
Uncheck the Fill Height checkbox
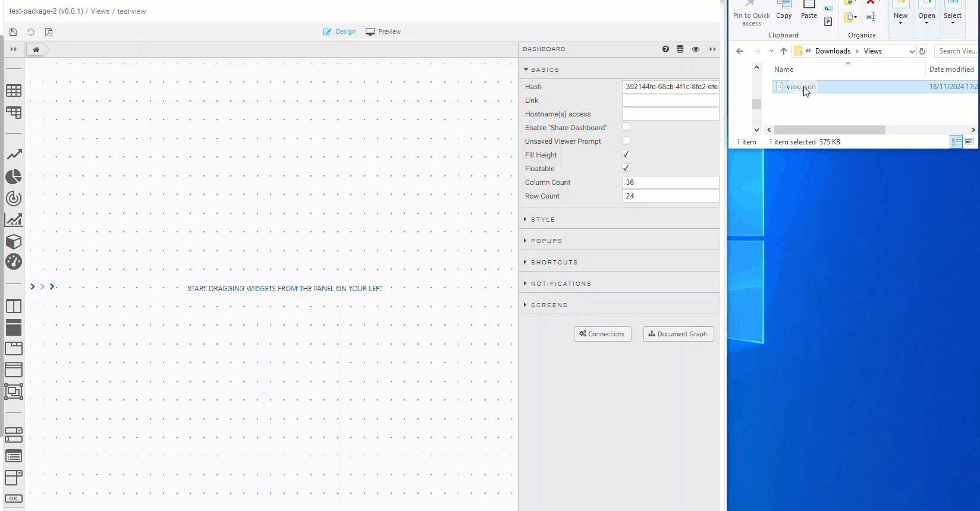pyautogui.click(x=626, y=154)
